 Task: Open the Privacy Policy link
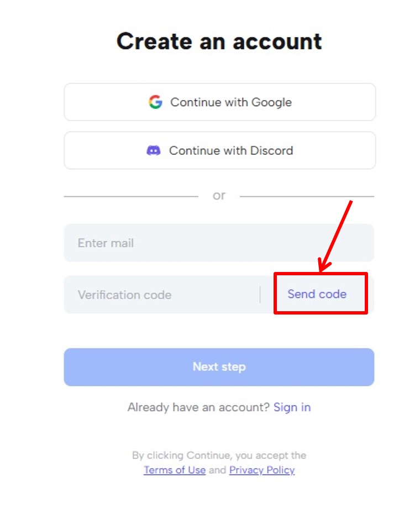(262, 470)
